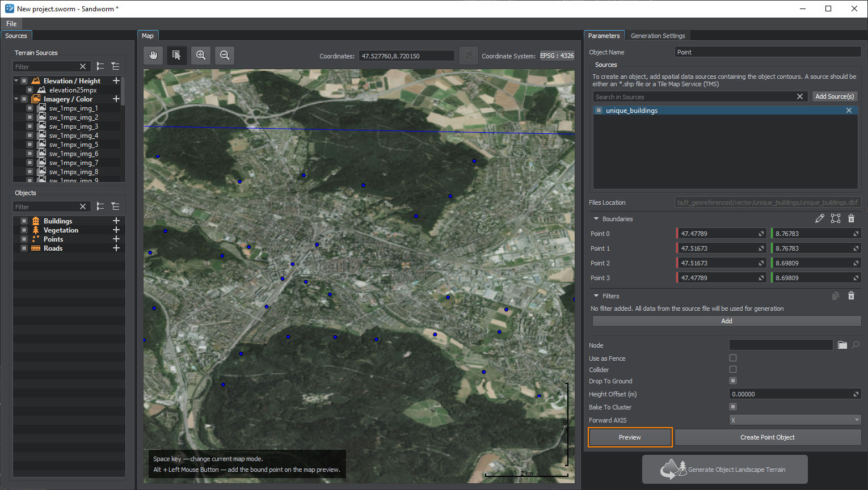This screenshot has height=490, width=868.
Task: Collapse the Boundaries section
Action: click(596, 218)
